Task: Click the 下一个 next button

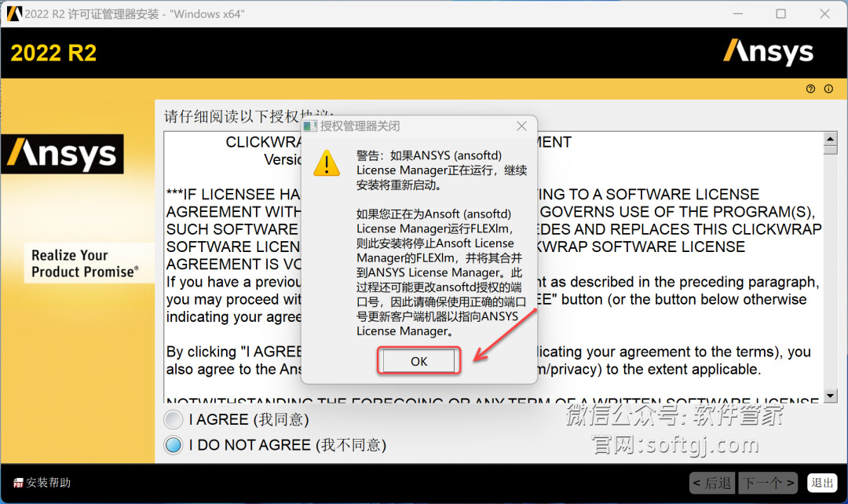Action: (x=768, y=483)
